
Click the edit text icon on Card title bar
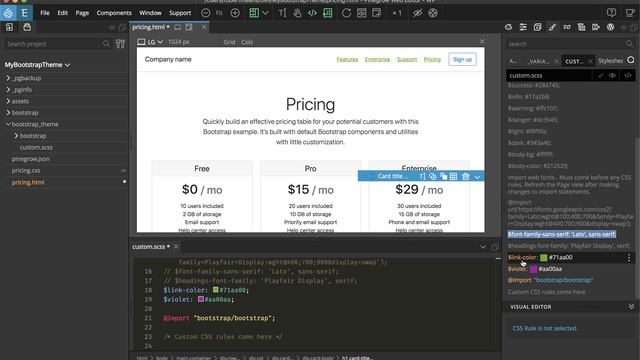pyautogui.click(x=422, y=176)
